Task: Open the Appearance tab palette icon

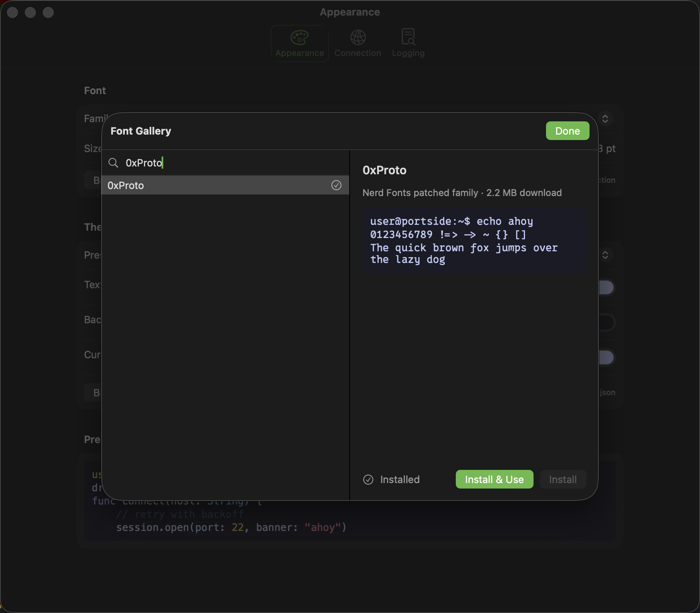Action: (x=299, y=38)
